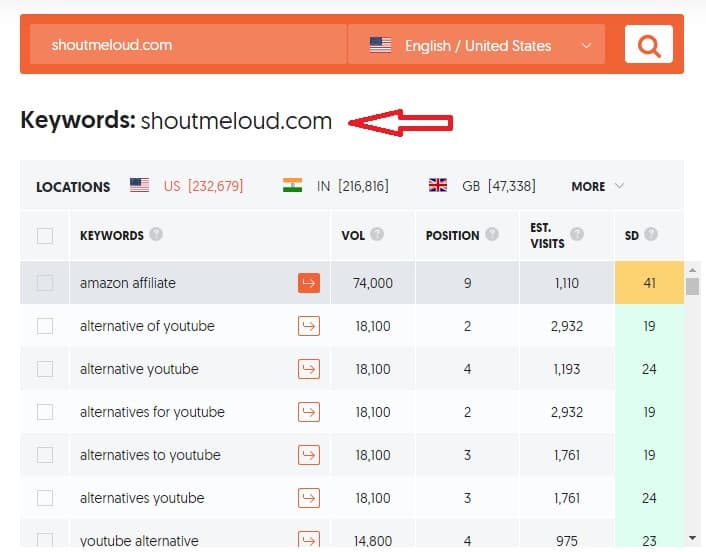Open export arrow for alternatives for youtube
This screenshot has width=706, height=552.
pyautogui.click(x=309, y=412)
